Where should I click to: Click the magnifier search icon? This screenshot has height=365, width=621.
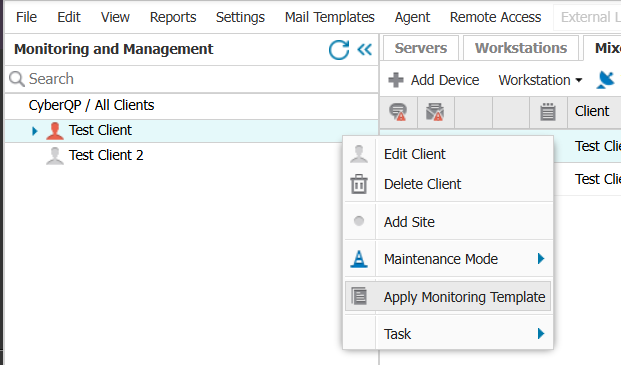pyautogui.click(x=17, y=79)
